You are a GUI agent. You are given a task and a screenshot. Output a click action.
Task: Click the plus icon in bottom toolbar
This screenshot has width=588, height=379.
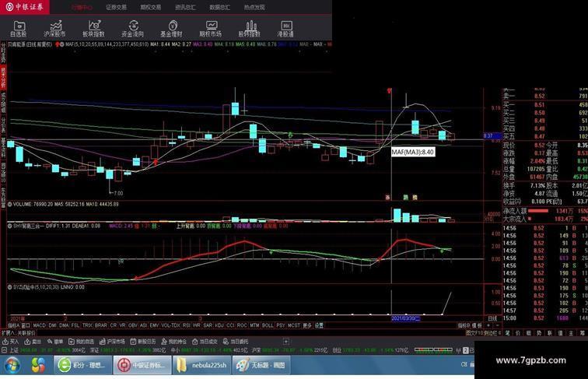click(x=286, y=342)
